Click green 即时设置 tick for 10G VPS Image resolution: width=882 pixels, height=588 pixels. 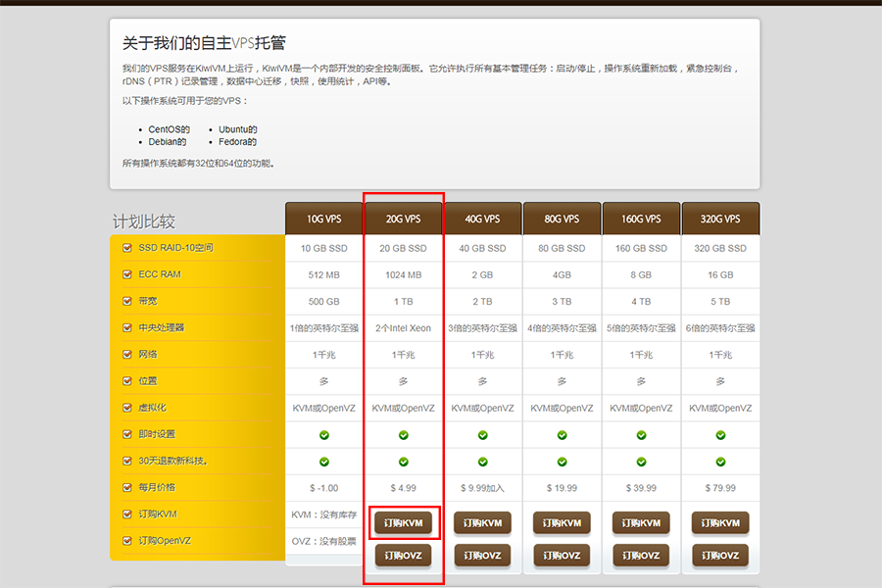click(x=324, y=435)
